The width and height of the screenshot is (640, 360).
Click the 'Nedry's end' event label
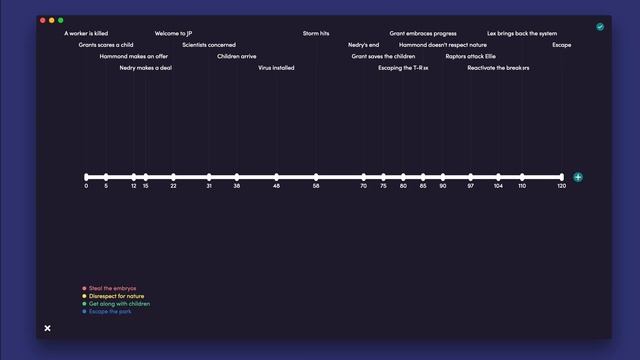pyautogui.click(x=364, y=45)
